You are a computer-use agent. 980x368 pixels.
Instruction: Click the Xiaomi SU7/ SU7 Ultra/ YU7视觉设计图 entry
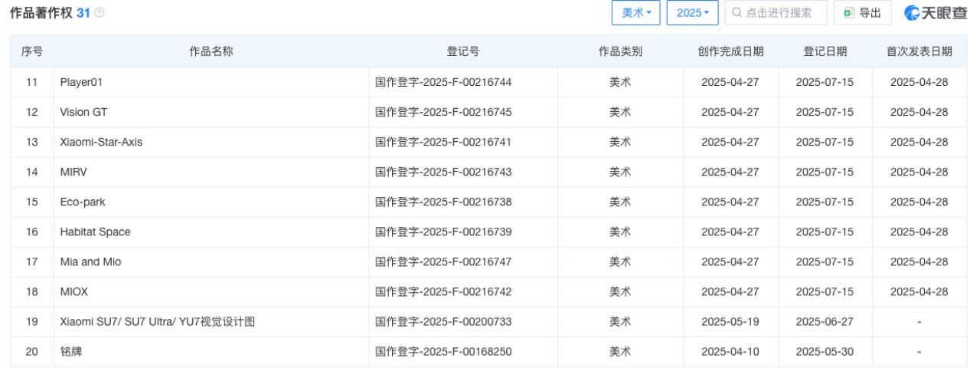[157, 322]
